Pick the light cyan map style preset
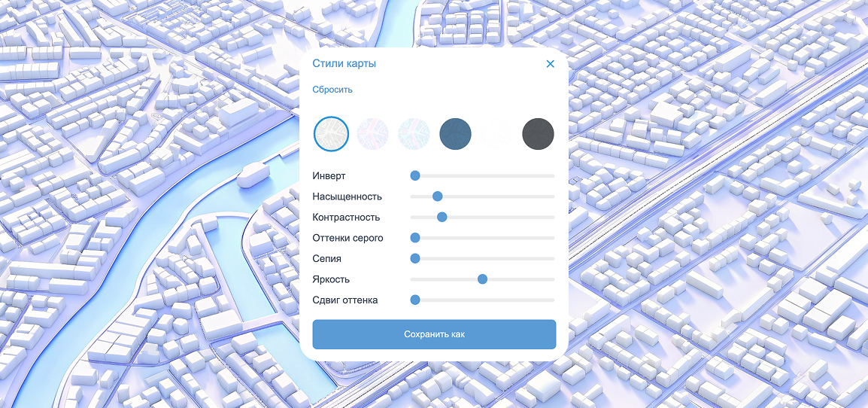Viewport: 868px width, 408px height. 414,134
